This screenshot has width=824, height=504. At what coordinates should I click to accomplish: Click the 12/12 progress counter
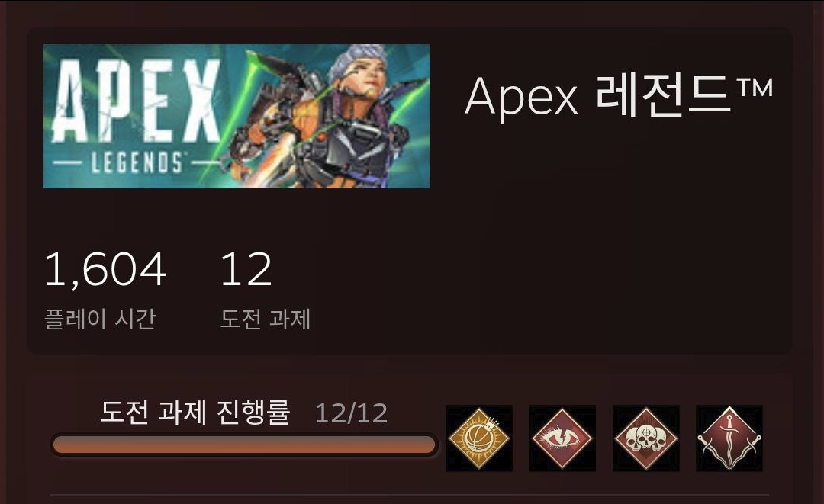pos(351,413)
